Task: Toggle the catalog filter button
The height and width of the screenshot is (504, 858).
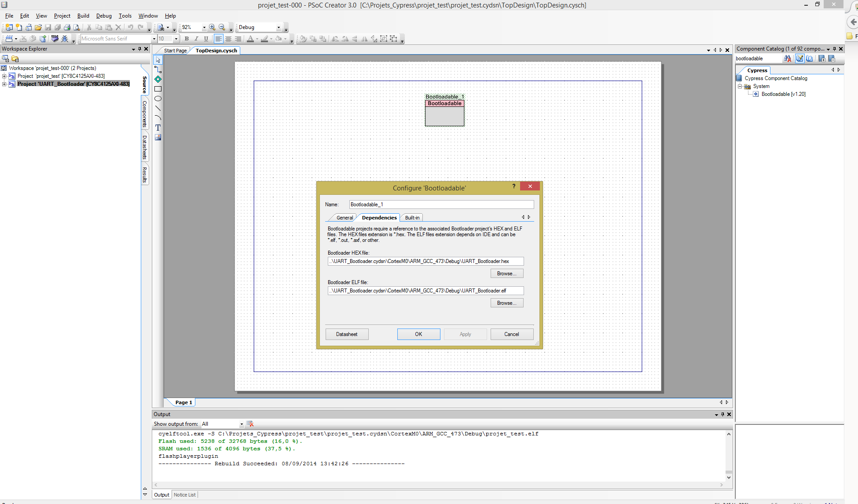Action: click(799, 58)
